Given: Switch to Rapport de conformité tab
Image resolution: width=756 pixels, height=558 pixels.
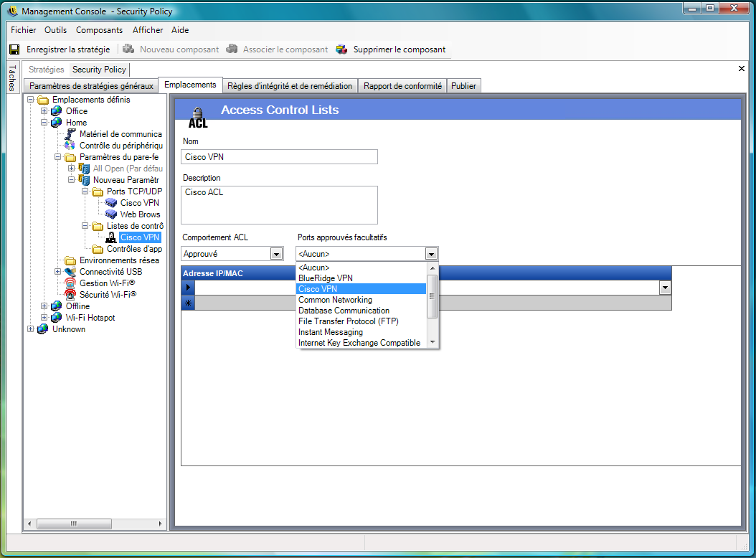Looking at the screenshot, I should [402, 86].
